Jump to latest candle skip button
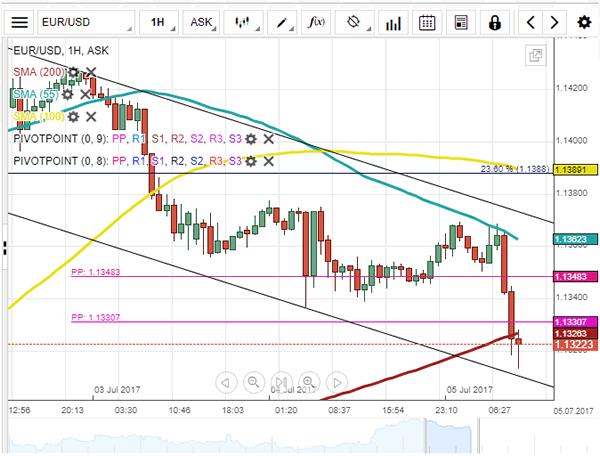 [x=281, y=382]
